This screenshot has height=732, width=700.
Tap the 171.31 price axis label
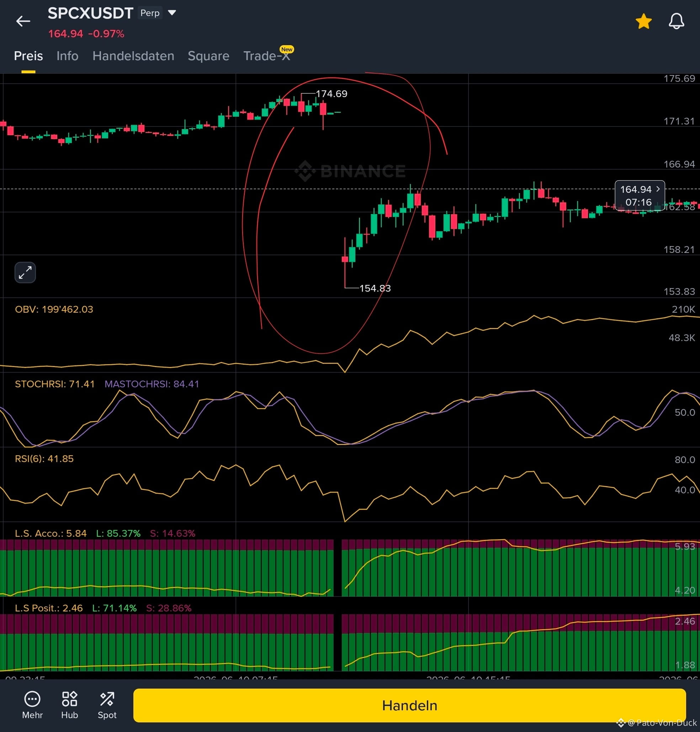(x=679, y=121)
